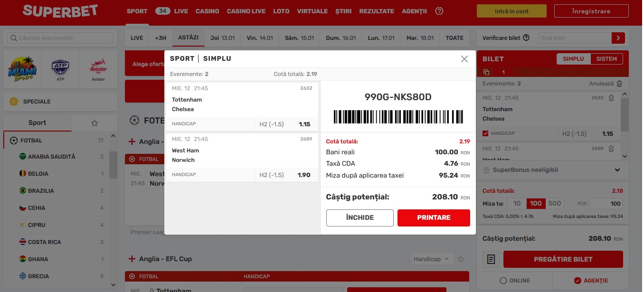Expand the Anglia - EFL Cup league
Image resolution: width=644 pixels, height=292 pixels.
[132, 259]
